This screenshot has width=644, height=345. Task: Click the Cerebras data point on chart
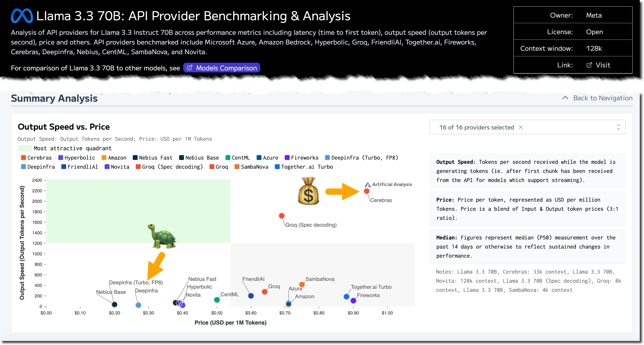[x=367, y=191]
